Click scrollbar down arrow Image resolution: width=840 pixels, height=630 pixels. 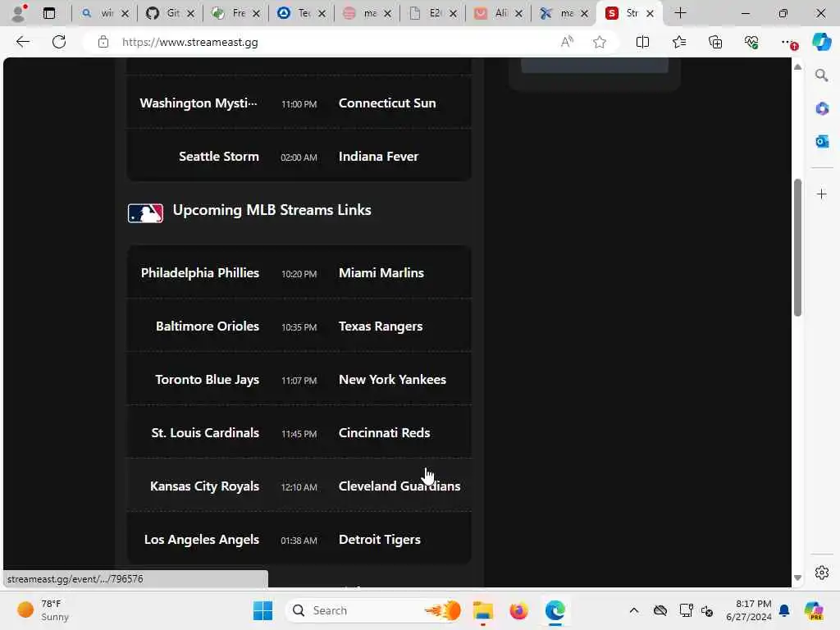pyautogui.click(x=797, y=577)
